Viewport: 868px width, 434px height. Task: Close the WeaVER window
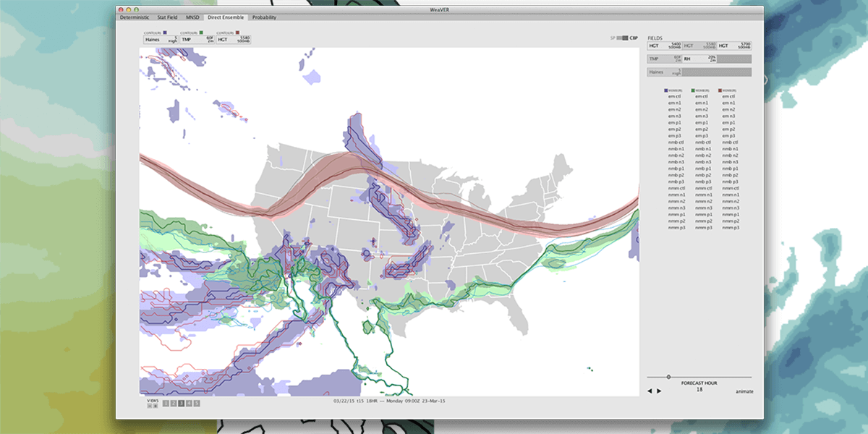pyautogui.click(x=122, y=9)
